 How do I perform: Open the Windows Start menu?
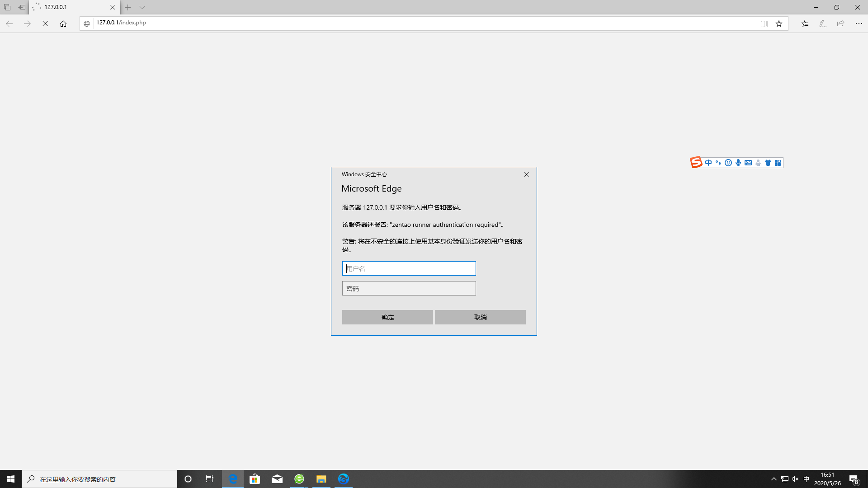coord(11,479)
